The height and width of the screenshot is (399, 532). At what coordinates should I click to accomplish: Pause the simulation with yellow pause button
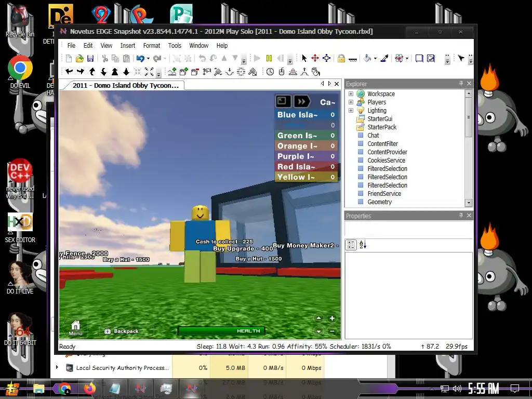pos(269,58)
